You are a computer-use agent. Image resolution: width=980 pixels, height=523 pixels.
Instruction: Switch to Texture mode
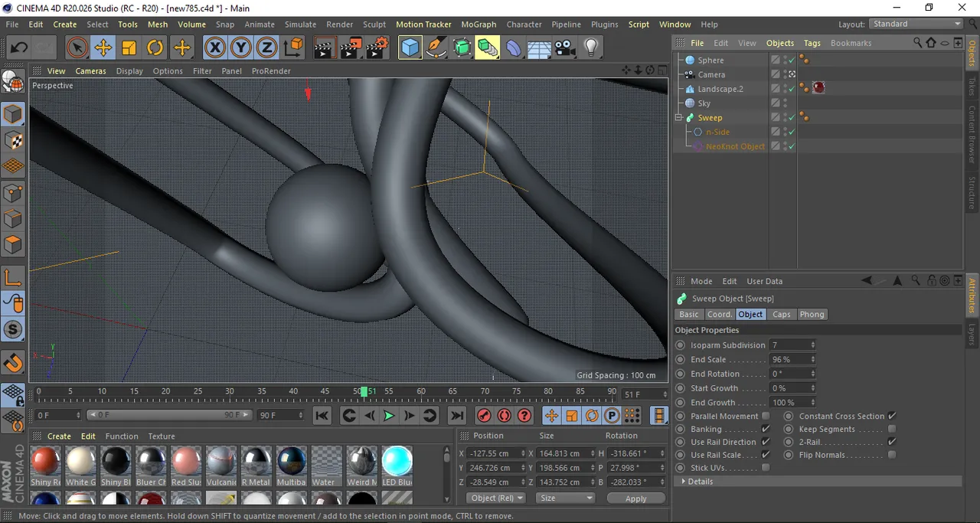pos(13,141)
